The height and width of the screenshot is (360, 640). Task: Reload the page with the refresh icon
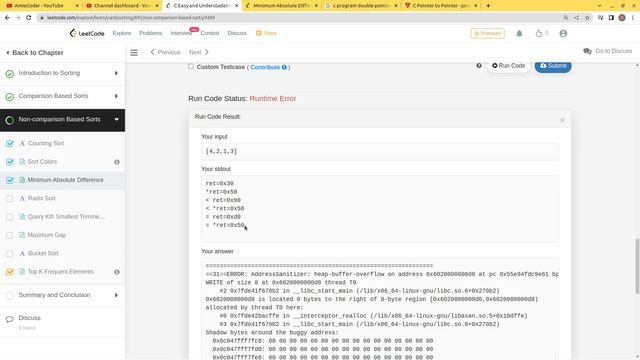pos(29,18)
